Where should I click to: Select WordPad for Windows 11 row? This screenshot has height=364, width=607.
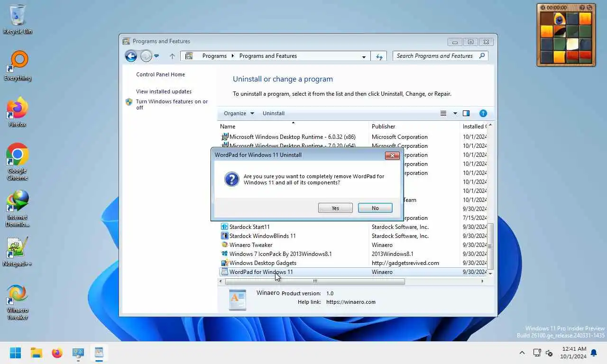click(352, 272)
